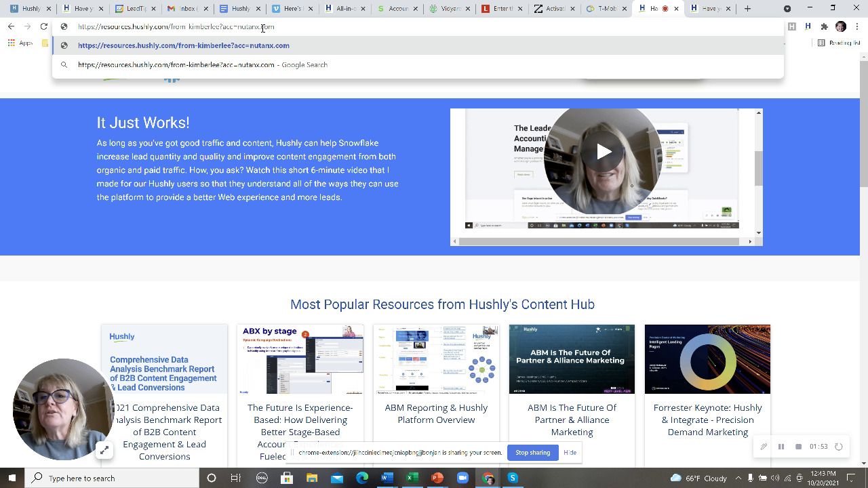Hide the screen sharing banner
868x488 pixels.
click(570, 452)
